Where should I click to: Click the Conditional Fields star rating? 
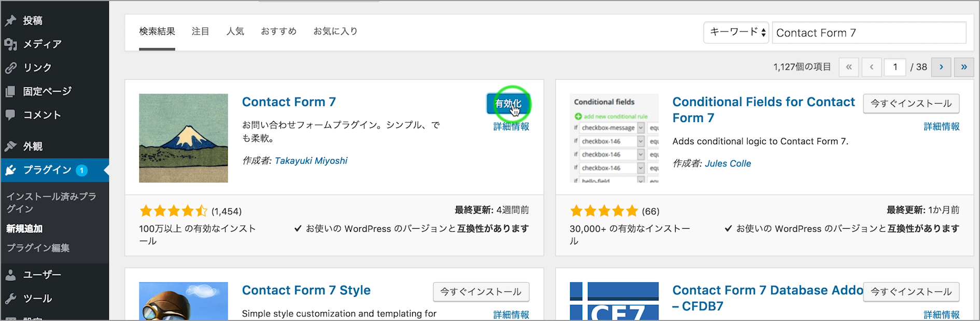(604, 211)
